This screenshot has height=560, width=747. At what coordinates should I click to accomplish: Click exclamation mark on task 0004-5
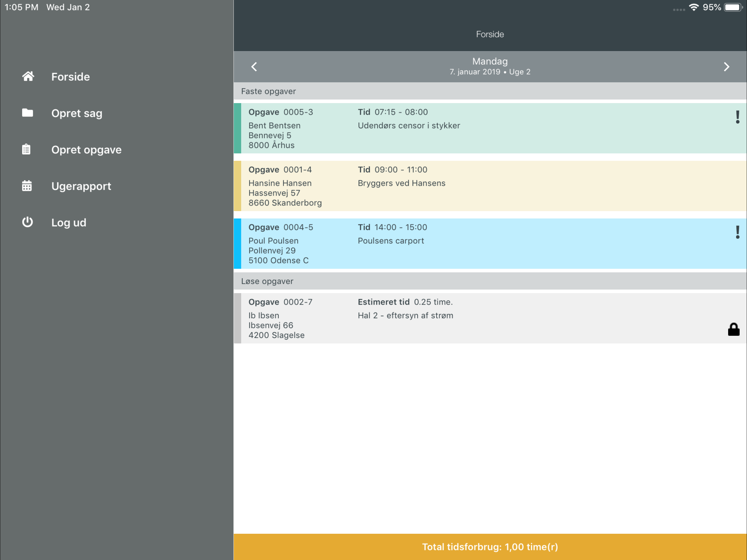pyautogui.click(x=737, y=232)
